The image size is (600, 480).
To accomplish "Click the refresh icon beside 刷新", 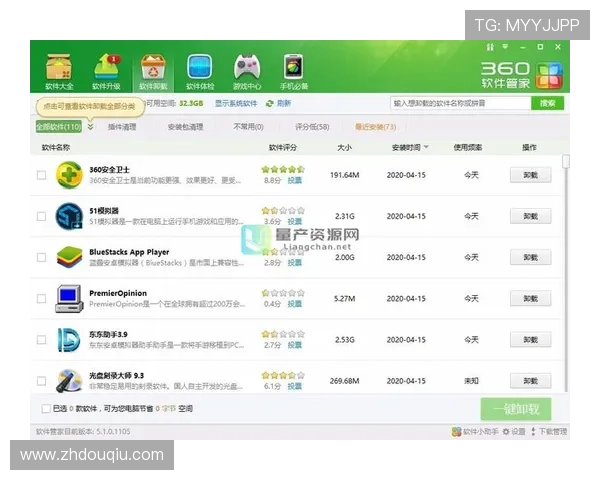I will click(270, 103).
